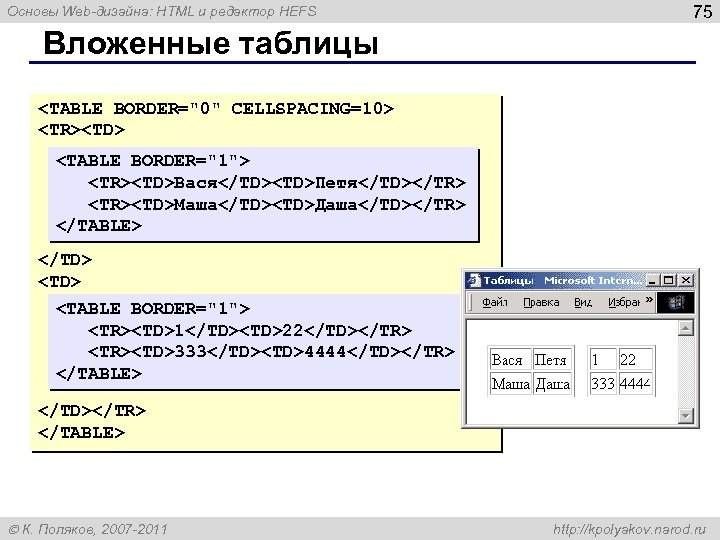Click the CELLSPACING=10 code line
The width and height of the screenshot is (720, 540).
pos(216,109)
